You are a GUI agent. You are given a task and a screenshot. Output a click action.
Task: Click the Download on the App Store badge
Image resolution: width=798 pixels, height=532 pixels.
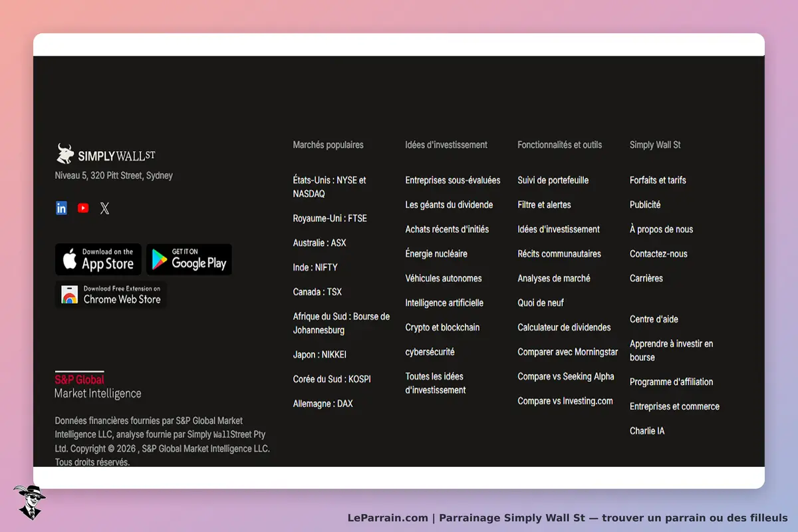98,259
